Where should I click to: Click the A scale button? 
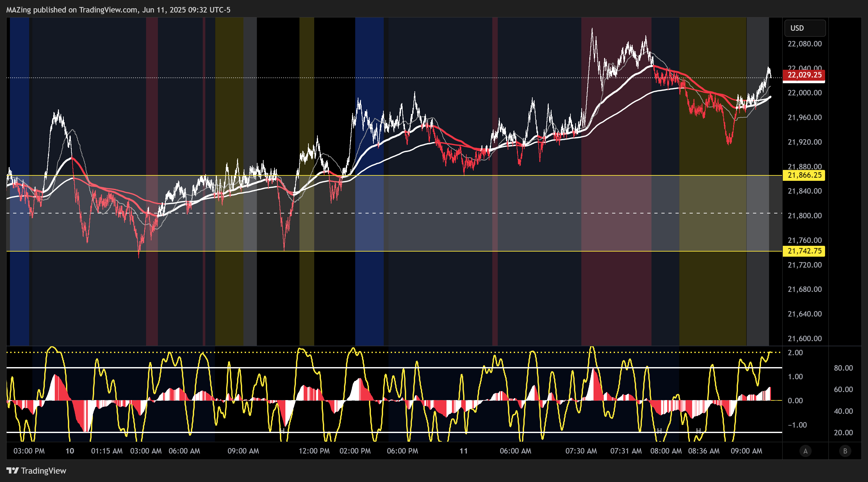(x=805, y=451)
